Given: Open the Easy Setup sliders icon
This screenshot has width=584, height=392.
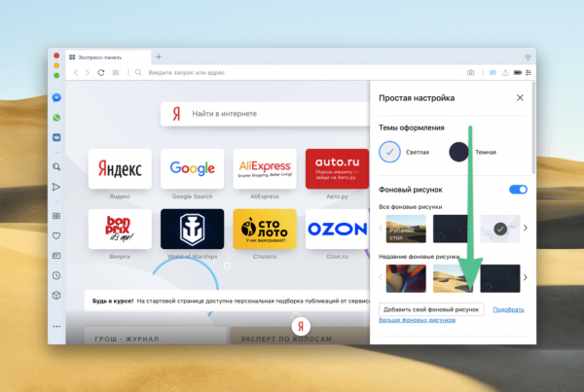Looking at the screenshot, I should [529, 73].
